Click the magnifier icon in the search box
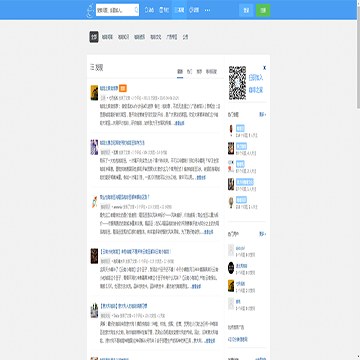The height and width of the screenshot is (360, 360). (x=136, y=10)
